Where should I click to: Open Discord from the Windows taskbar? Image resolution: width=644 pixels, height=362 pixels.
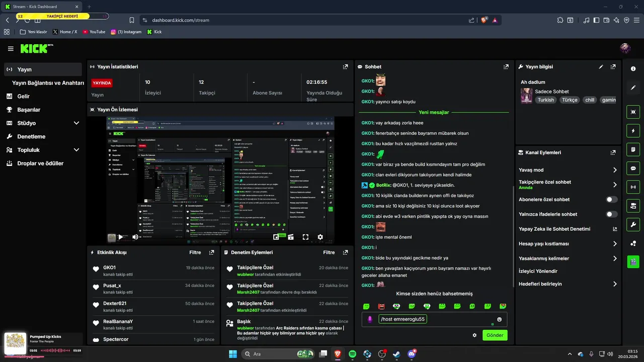click(x=412, y=354)
